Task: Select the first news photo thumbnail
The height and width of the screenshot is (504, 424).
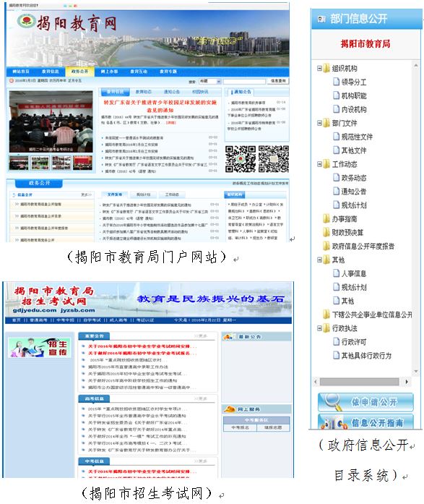Action: 19,163
